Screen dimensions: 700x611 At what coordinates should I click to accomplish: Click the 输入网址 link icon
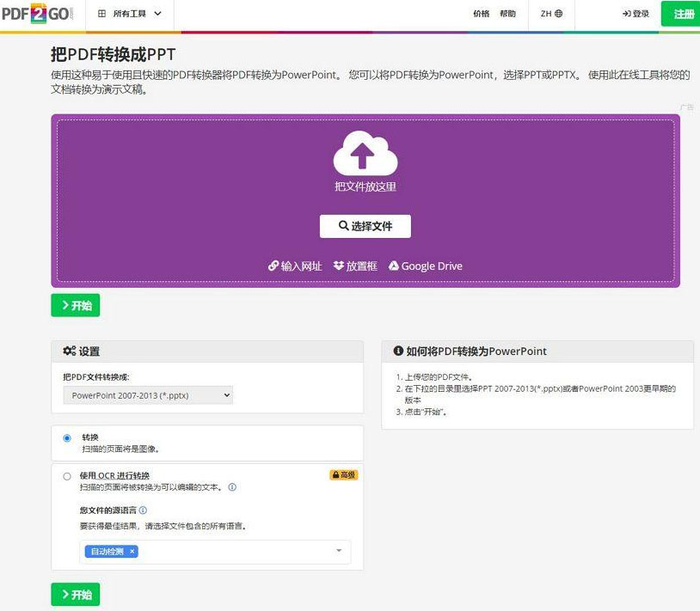click(x=273, y=266)
